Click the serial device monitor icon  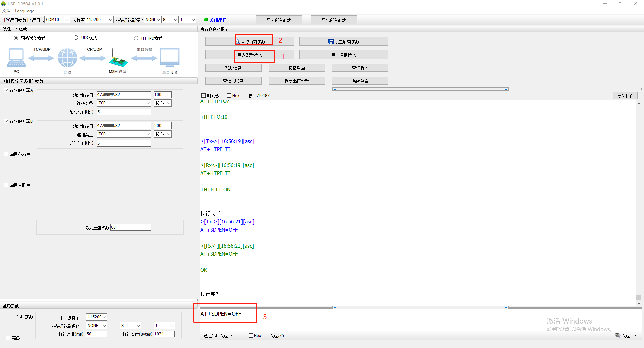click(170, 58)
